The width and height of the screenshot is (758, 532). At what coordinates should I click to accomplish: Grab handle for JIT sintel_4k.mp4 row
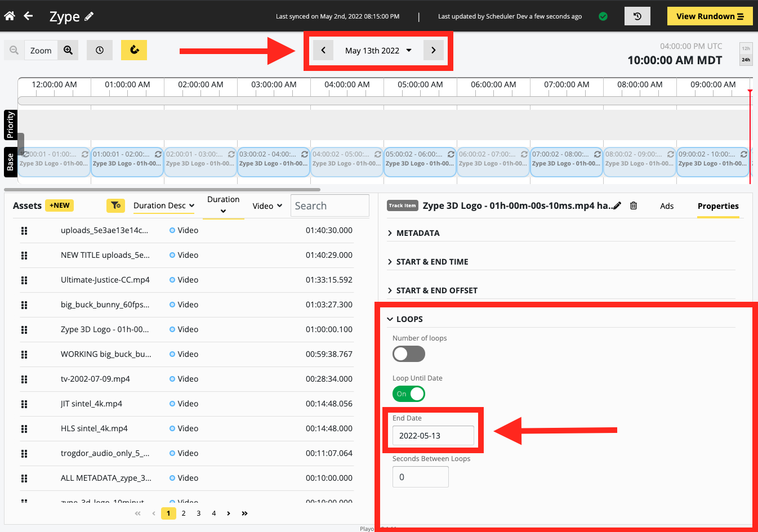24,404
